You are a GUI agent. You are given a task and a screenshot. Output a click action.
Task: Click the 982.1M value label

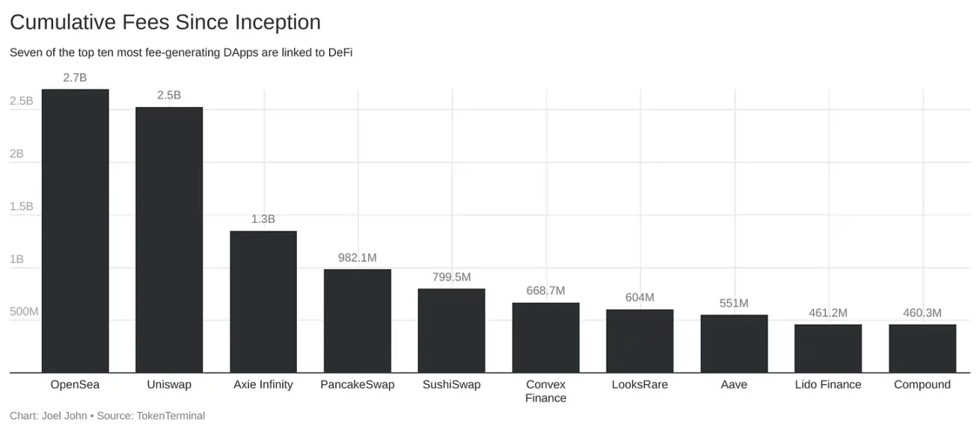358,258
